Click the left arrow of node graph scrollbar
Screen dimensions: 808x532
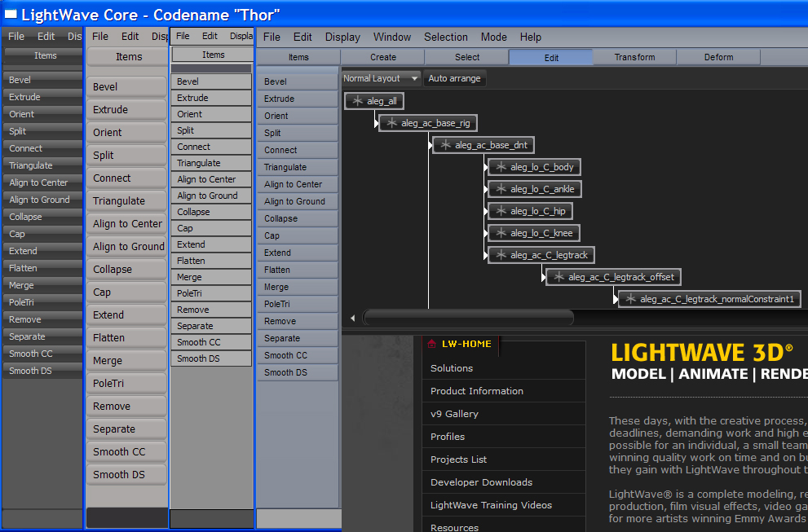(x=352, y=319)
